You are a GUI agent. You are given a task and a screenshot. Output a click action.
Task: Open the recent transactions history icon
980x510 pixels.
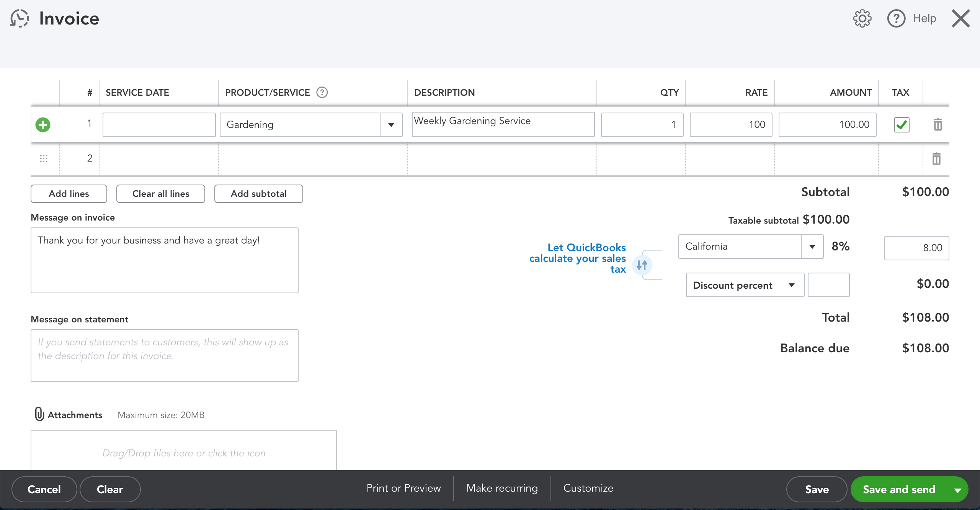(20, 18)
